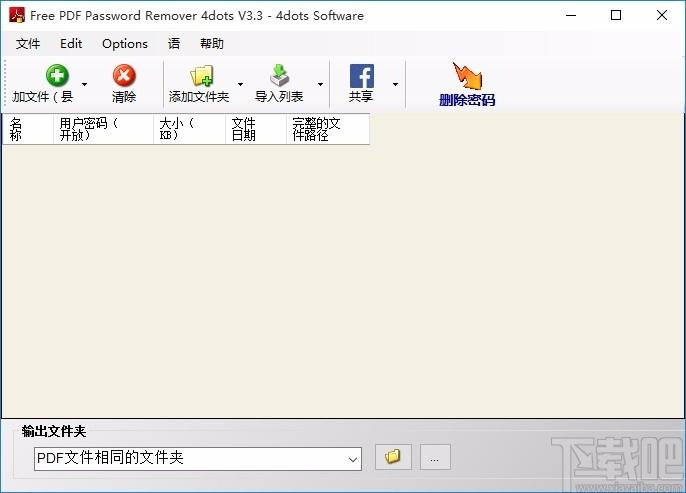Image resolution: width=686 pixels, height=493 pixels.
Task: Open the Options menu
Action: (x=125, y=43)
